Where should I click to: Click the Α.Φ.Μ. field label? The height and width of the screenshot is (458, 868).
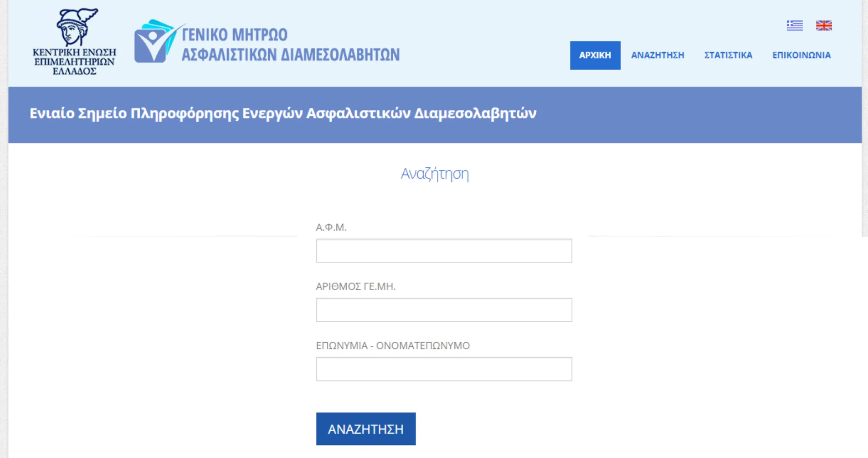(331, 227)
